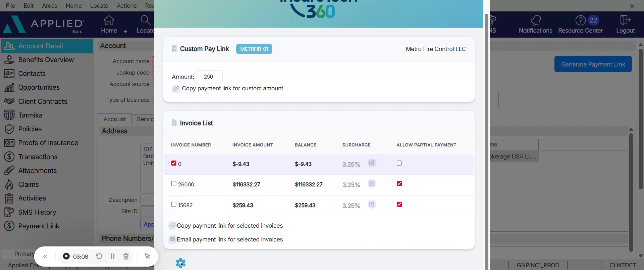Open the Resource Center help icon
Viewport: 644px width, 270px height.
pyautogui.click(x=580, y=20)
